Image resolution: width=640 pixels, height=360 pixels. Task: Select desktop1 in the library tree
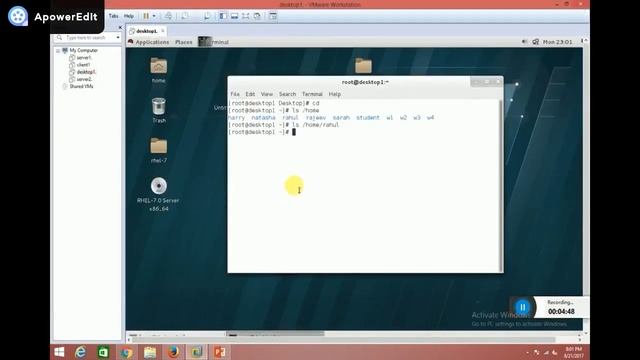click(x=86, y=72)
